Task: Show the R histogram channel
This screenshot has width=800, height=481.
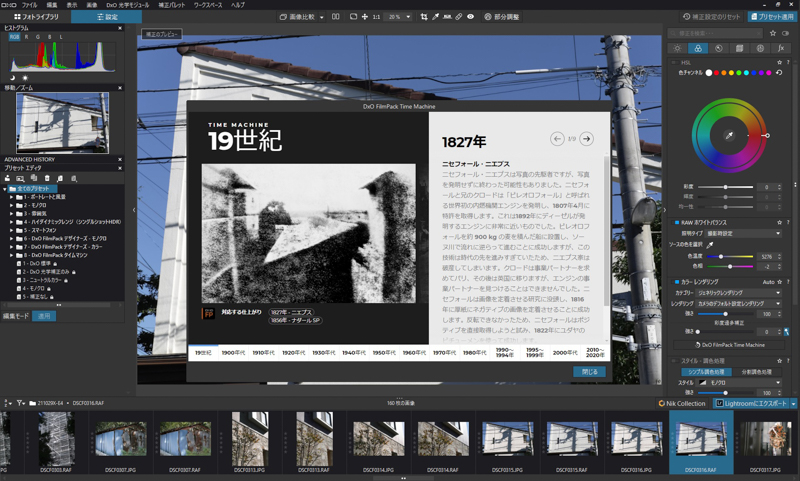Action: click(27, 37)
